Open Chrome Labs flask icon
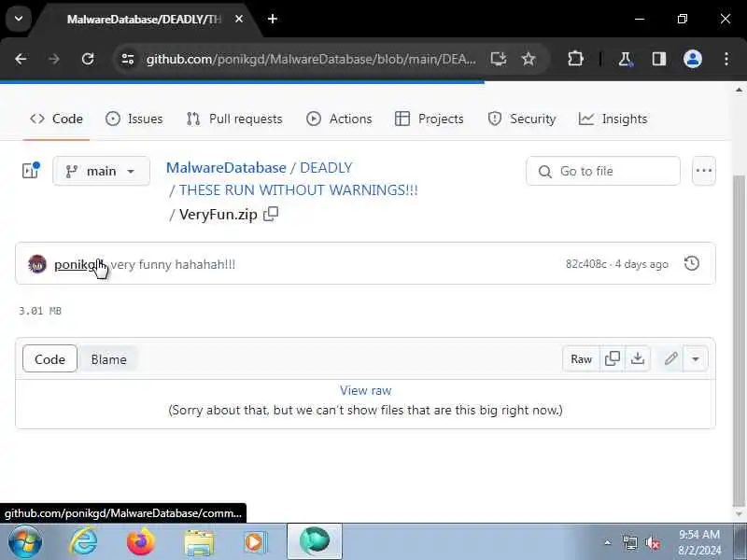The height and width of the screenshot is (560, 747). (625, 59)
